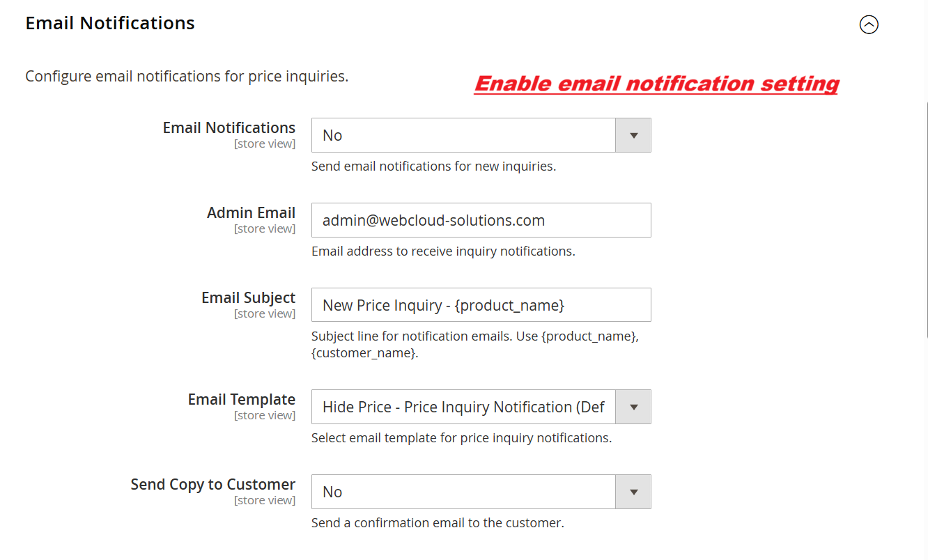This screenshot has width=928, height=560.
Task: Click the 'Send email notifications for new inquiries' hint
Action: pyautogui.click(x=433, y=166)
